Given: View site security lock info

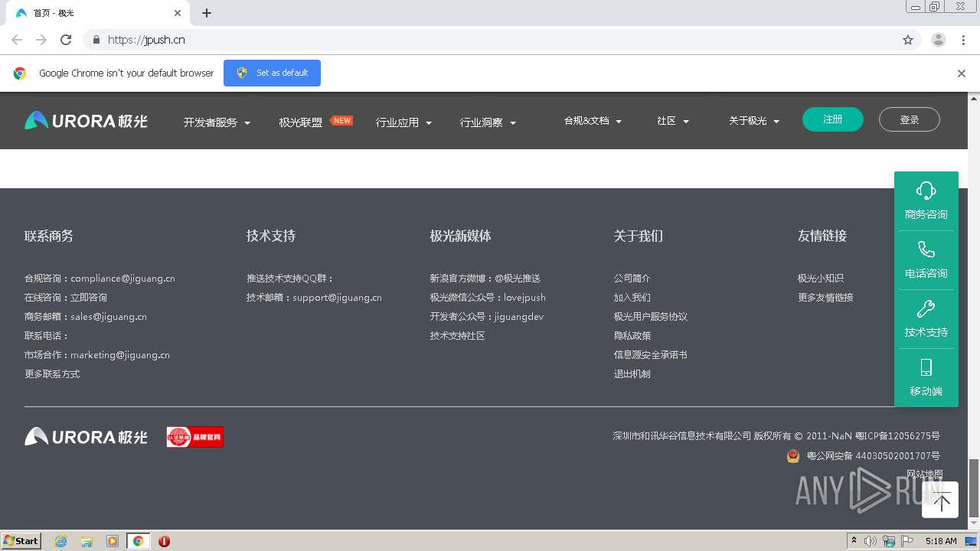Looking at the screenshot, I should [96, 40].
